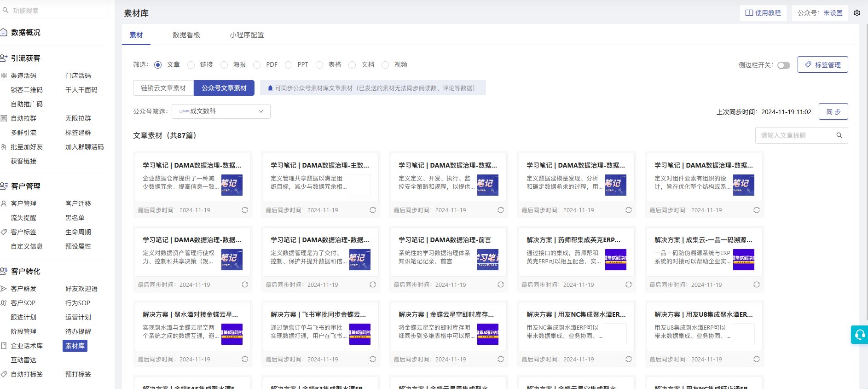Viewport: 868px width, 389px height.
Task: Open 标签管理 tag management
Action: point(823,65)
